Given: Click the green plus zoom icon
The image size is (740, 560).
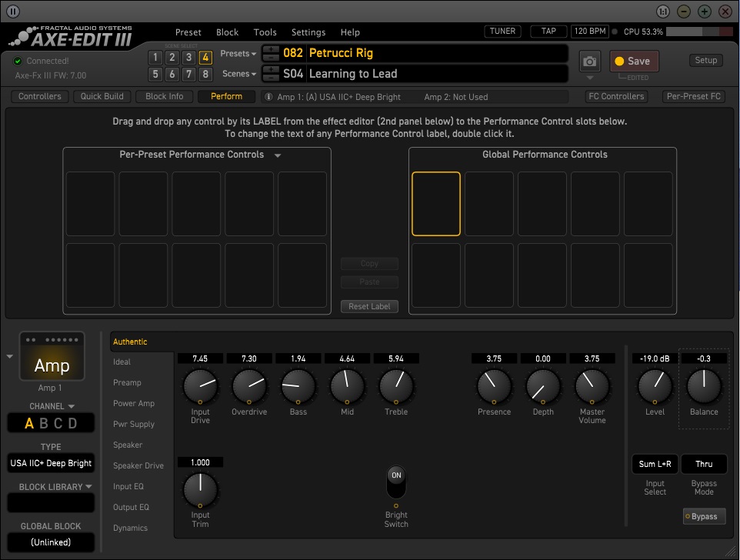Looking at the screenshot, I should [704, 12].
